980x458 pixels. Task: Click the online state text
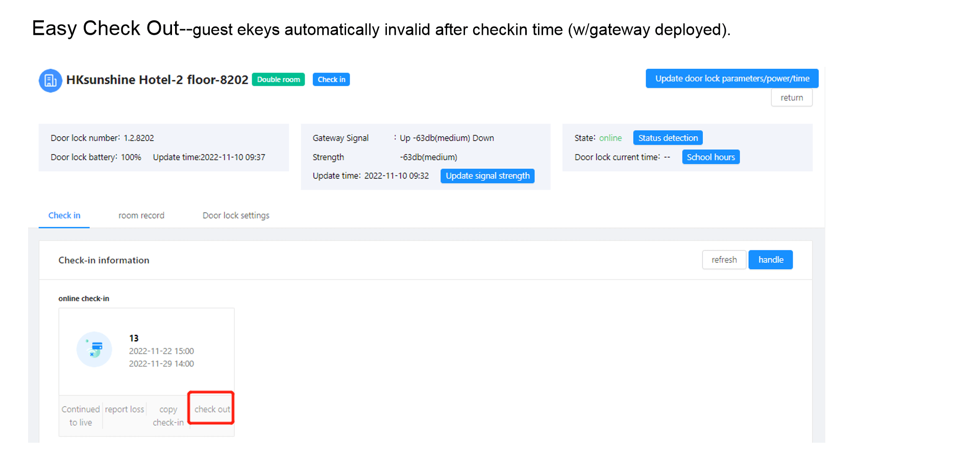[610, 138]
